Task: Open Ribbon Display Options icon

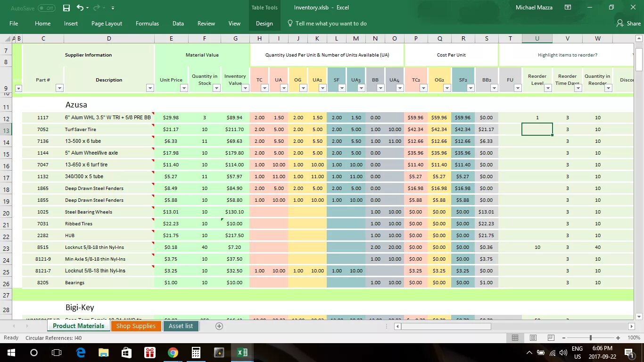Action: (568, 8)
